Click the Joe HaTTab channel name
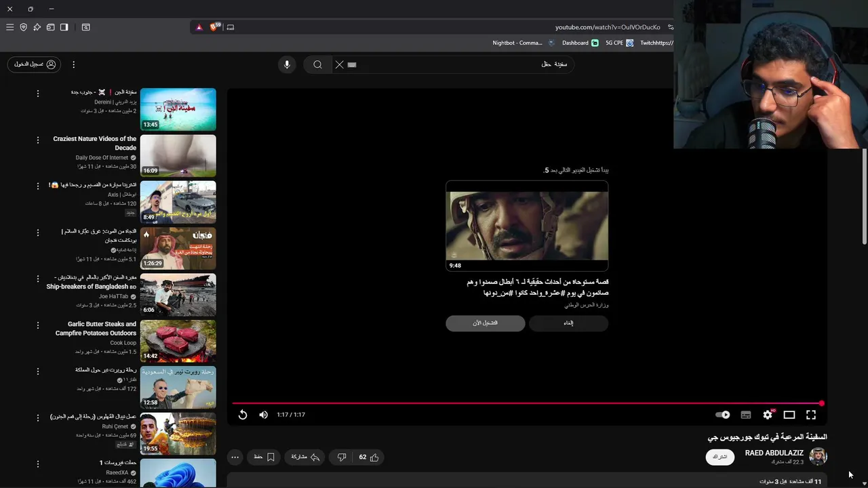The width and height of the screenshot is (868, 488). click(114, 296)
